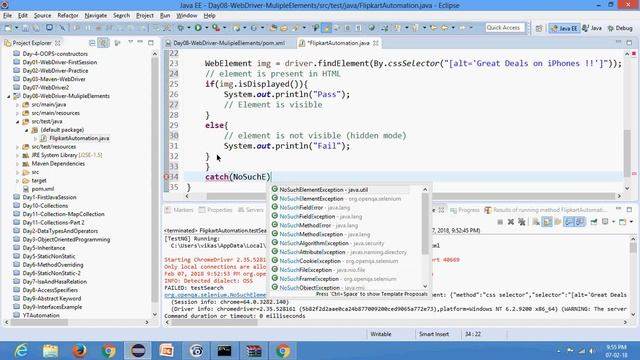Click the Run Last Tool external tools icon
The height and width of the screenshot is (360, 640).
[x=216, y=28]
